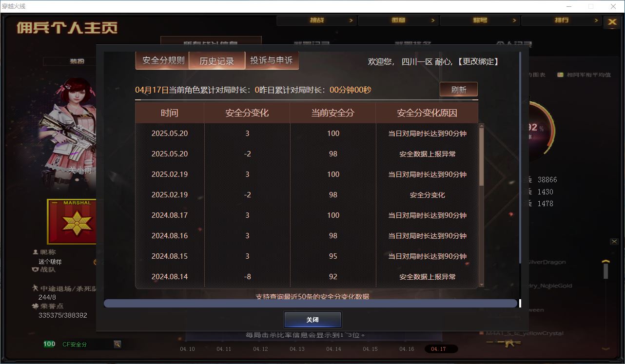625x364 pixels.
Task: Expand the 挑战 menu at top
Action: tap(316, 20)
